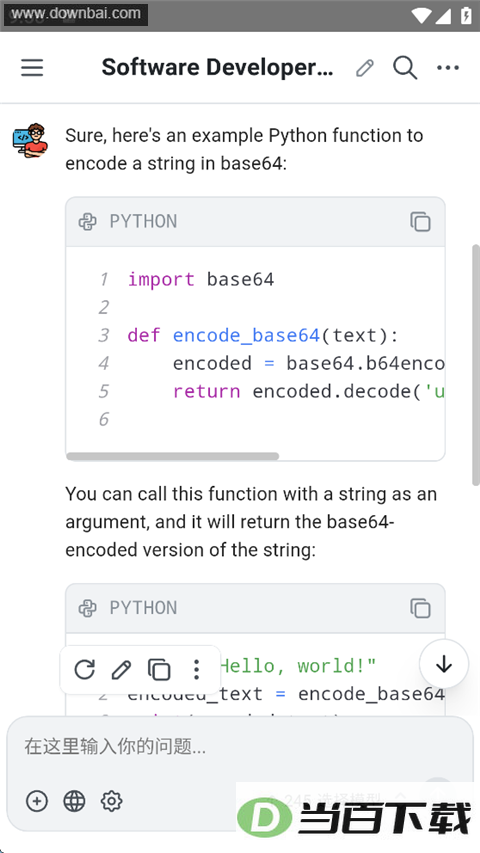Viewport: 480px width, 853px height.
Task: Click the vertical page scrollbar
Action: pyautogui.click(x=475, y=364)
